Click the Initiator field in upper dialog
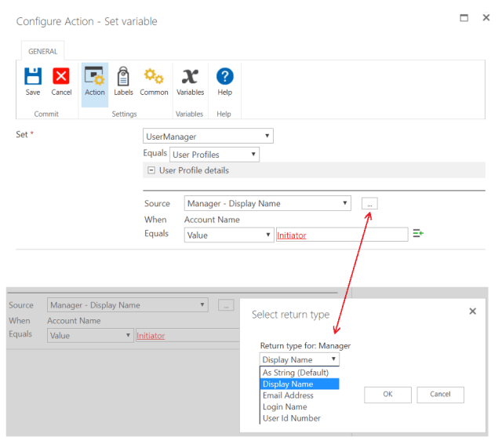The height and width of the screenshot is (448, 502). 342,235
